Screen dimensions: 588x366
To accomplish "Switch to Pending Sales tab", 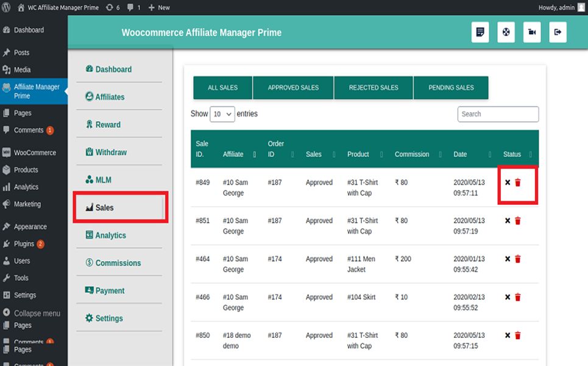I will tap(451, 88).
